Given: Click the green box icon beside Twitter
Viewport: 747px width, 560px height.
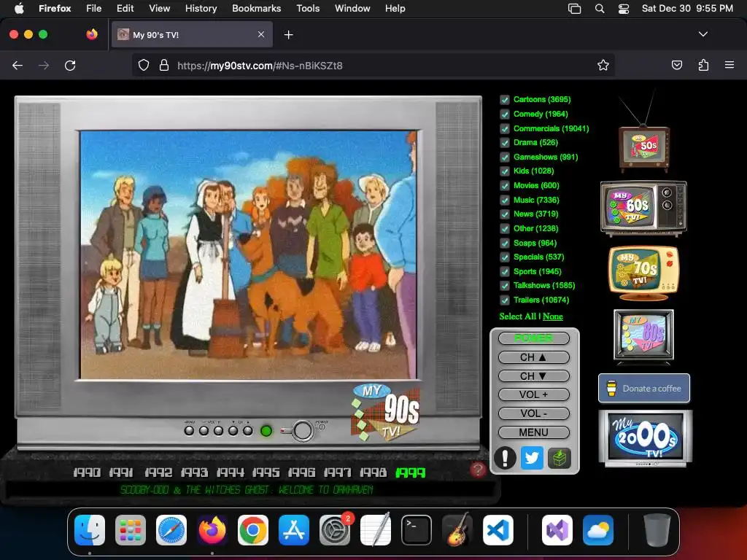Looking at the screenshot, I should (560, 458).
